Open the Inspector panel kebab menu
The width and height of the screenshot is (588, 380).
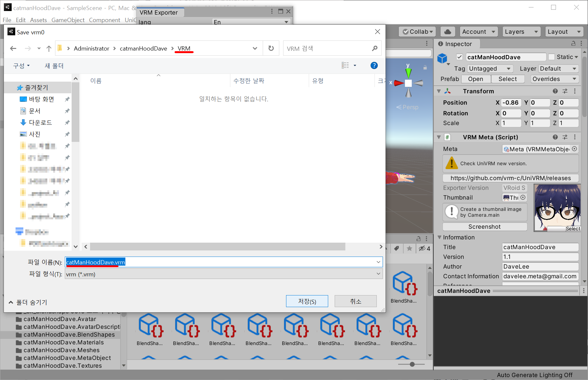click(581, 43)
